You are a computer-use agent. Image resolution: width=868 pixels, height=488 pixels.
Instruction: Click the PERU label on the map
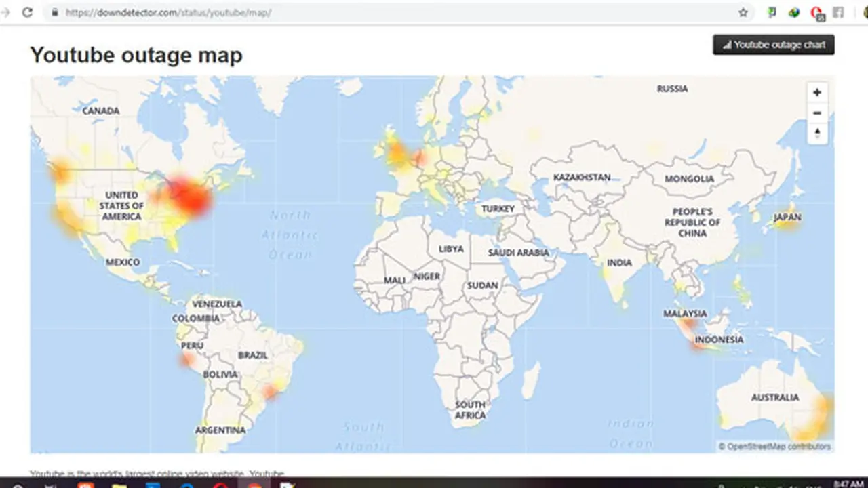tap(192, 345)
